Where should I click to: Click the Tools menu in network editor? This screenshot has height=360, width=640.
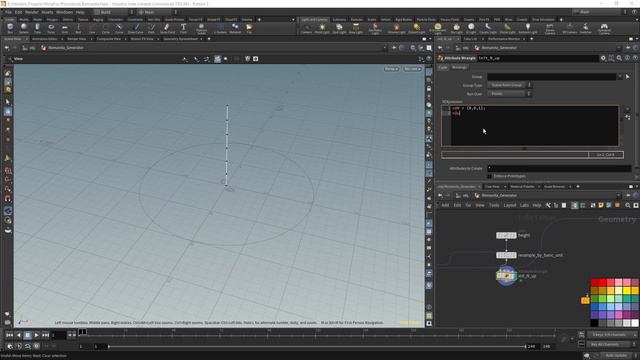click(x=494, y=205)
